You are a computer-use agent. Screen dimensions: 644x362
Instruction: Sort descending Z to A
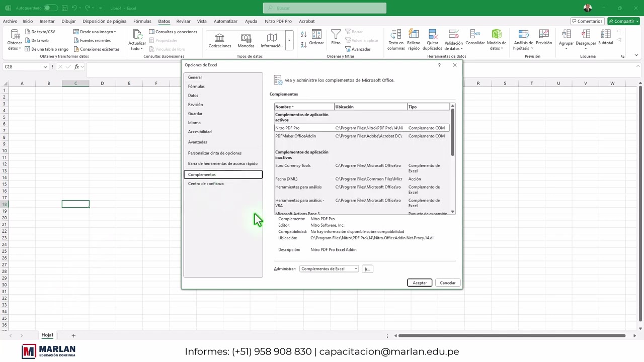click(x=303, y=45)
